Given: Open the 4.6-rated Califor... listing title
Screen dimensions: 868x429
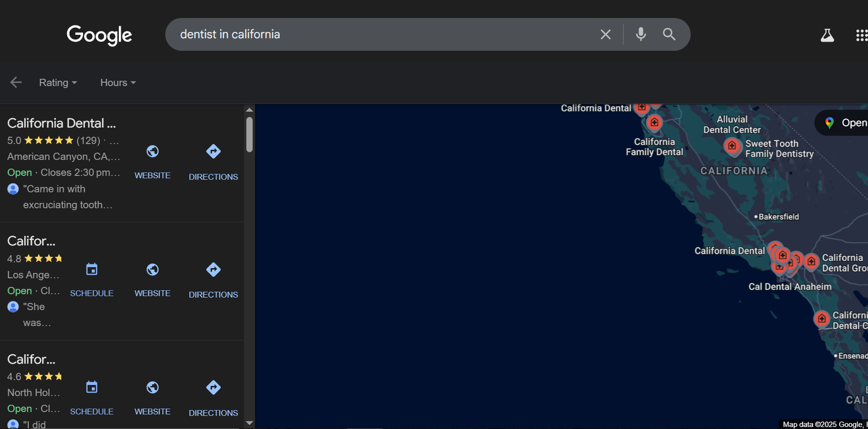Looking at the screenshot, I should click(31, 359).
